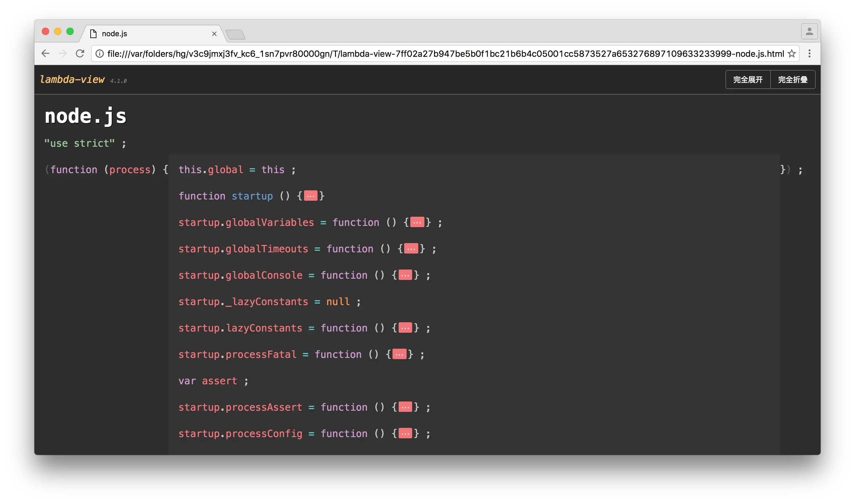Expand startup.globalVariables function body
The height and width of the screenshot is (504, 855).
(417, 223)
